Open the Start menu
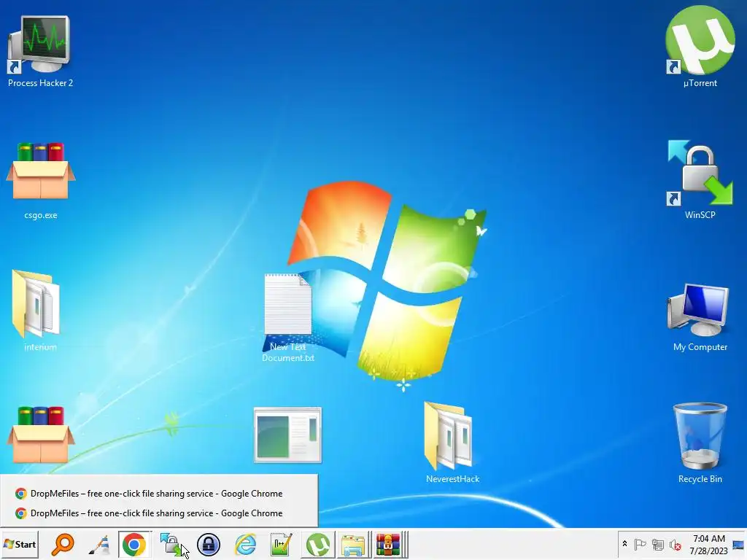The width and height of the screenshot is (747, 560). [20, 544]
